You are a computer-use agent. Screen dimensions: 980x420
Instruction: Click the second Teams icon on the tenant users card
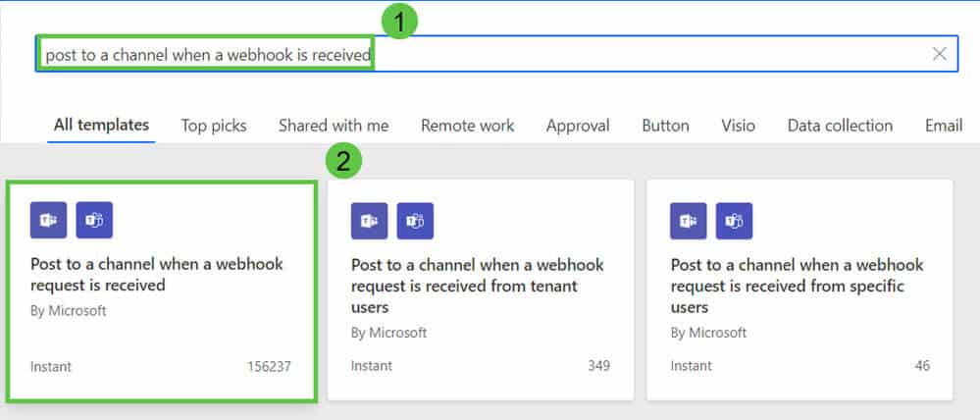pyautogui.click(x=415, y=221)
